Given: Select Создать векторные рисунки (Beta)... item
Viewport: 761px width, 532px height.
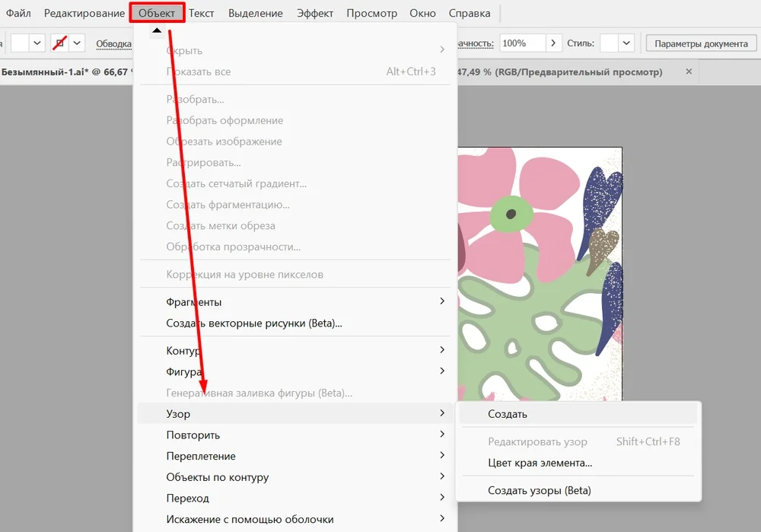Looking at the screenshot, I should click(x=254, y=323).
